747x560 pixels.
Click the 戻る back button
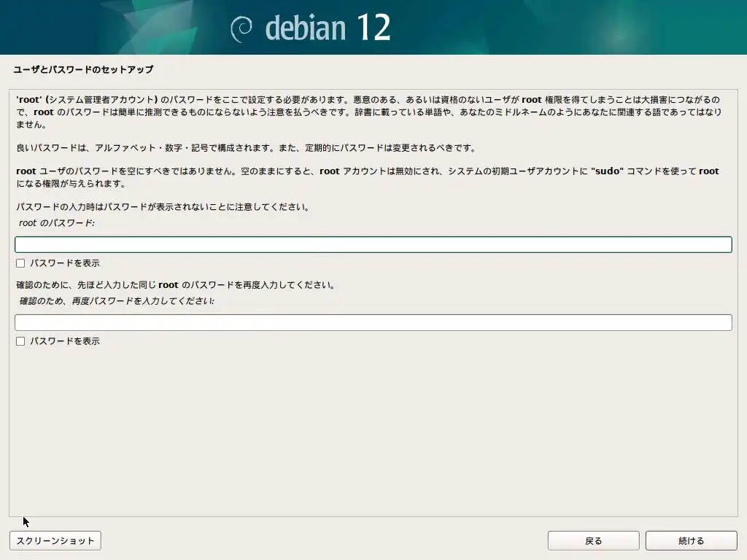[x=593, y=540]
